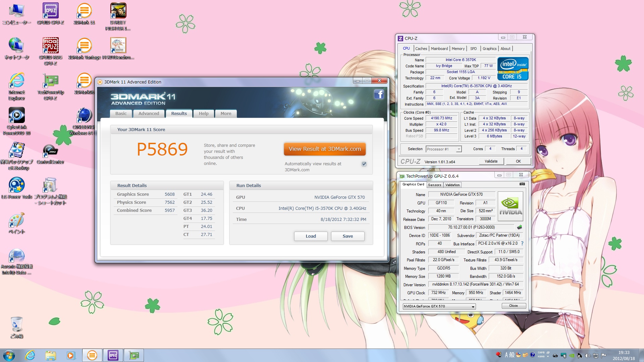The image size is (644, 362).
Task: Click Internet Explorer taskbar icon
Action: click(x=30, y=355)
